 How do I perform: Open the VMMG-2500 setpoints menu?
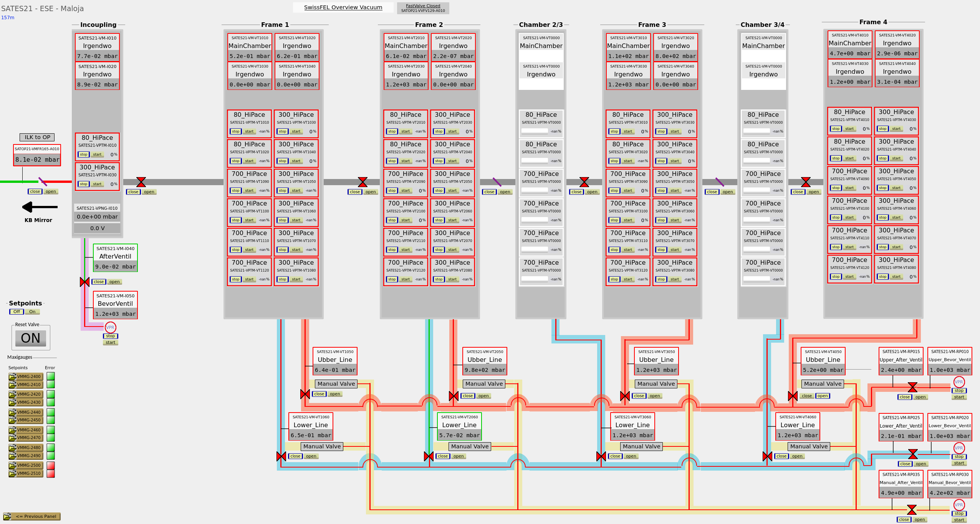click(26, 465)
